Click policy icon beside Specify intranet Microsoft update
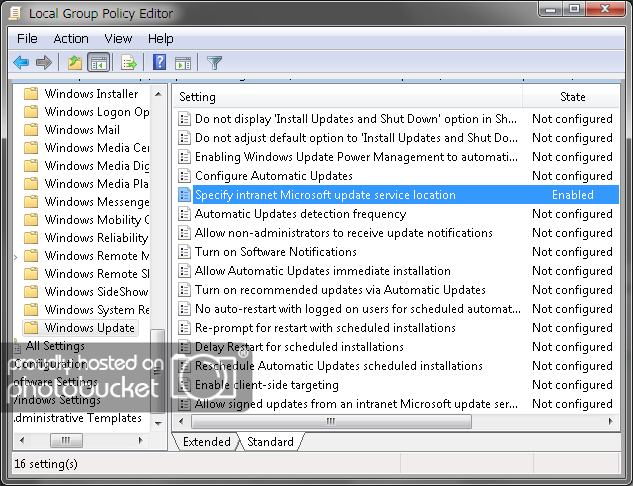Screen dimensions: 633x486 pyautogui.click(x=184, y=195)
